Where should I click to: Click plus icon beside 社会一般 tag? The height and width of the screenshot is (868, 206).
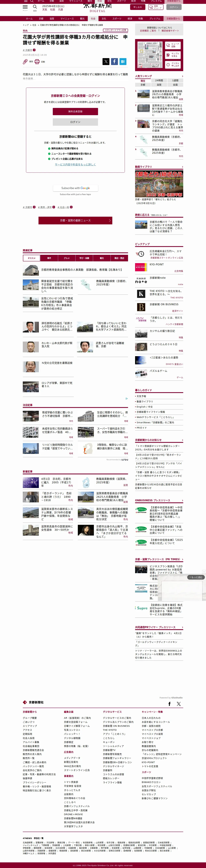click(71, 207)
